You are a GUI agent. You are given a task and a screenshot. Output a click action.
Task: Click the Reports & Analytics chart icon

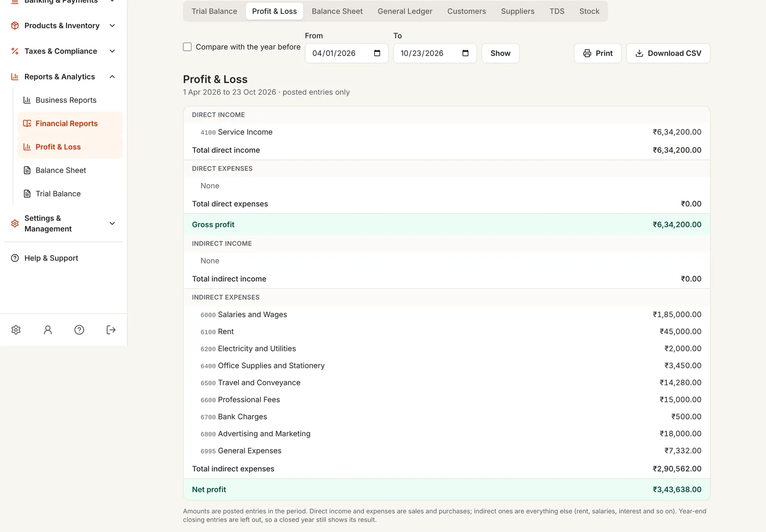[15, 77]
